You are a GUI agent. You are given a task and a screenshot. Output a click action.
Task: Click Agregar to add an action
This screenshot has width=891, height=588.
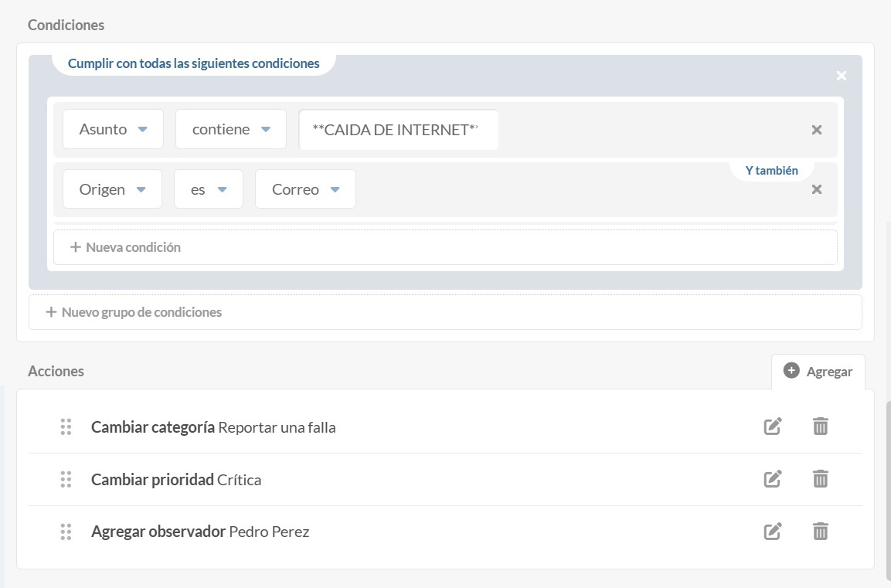(818, 372)
